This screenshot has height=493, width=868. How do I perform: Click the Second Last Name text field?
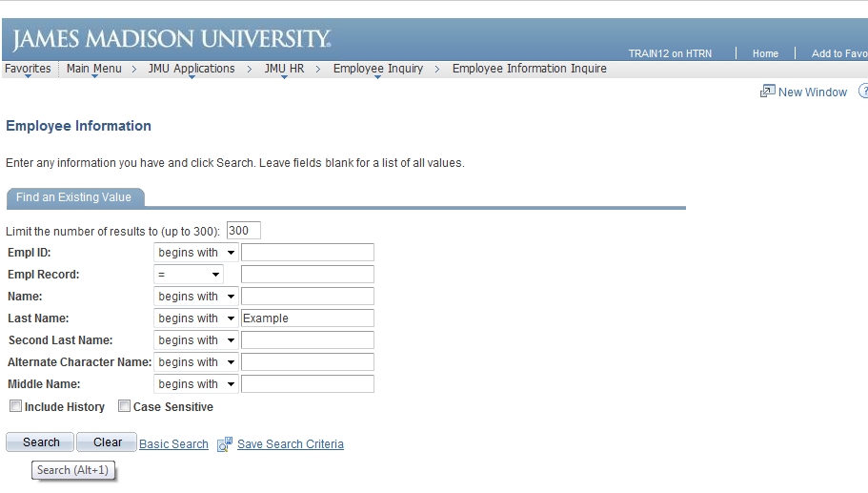coord(307,340)
